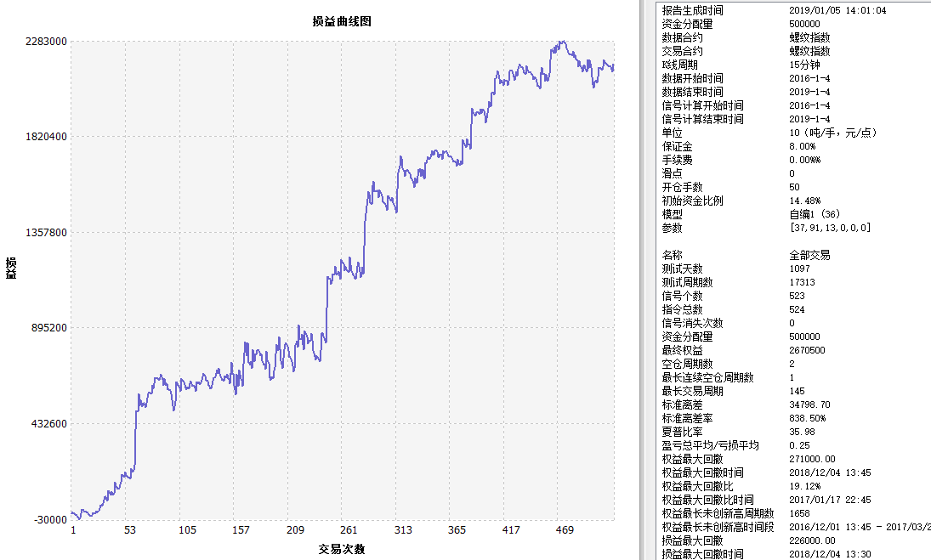Click the 夏普比率 row label

tap(682, 432)
